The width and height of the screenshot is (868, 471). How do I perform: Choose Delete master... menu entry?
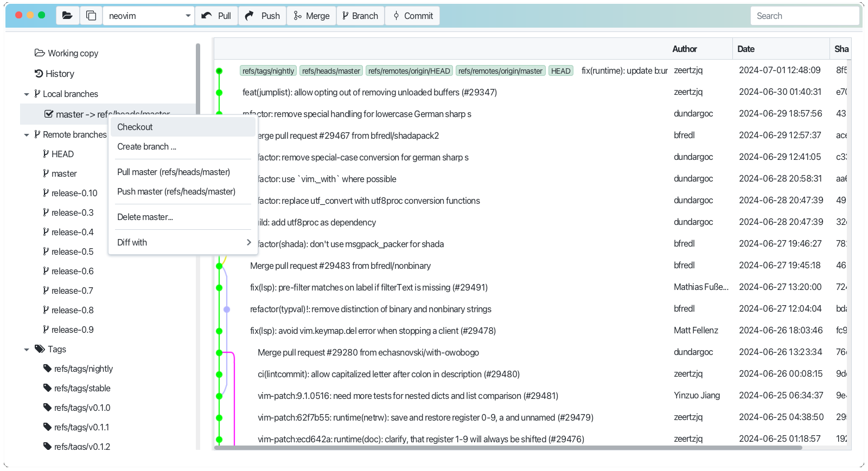point(183,217)
